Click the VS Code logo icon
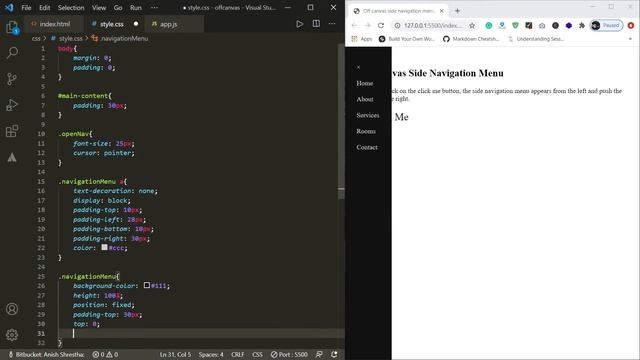This screenshot has width=640, height=360. click(9, 7)
